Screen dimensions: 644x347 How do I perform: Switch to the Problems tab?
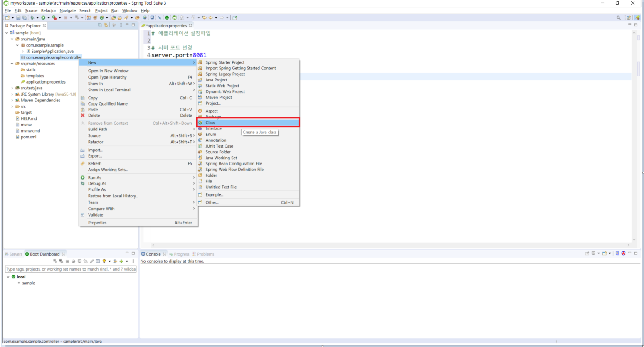pyautogui.click(x=203, y=254)
